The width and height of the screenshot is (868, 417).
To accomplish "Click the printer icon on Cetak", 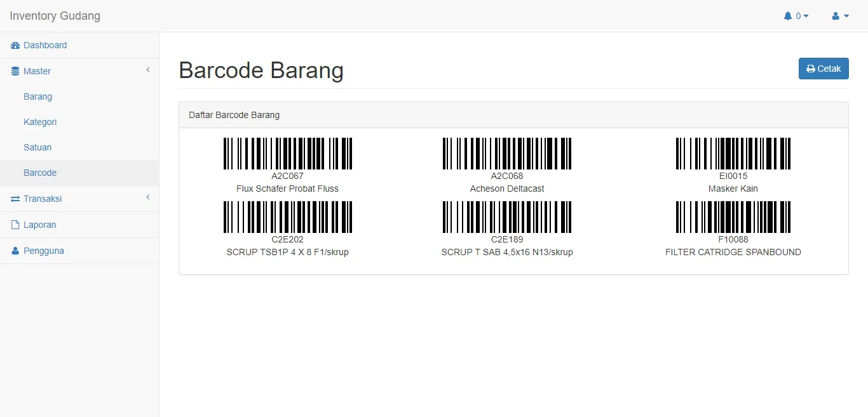I will (x=811, y=69).
